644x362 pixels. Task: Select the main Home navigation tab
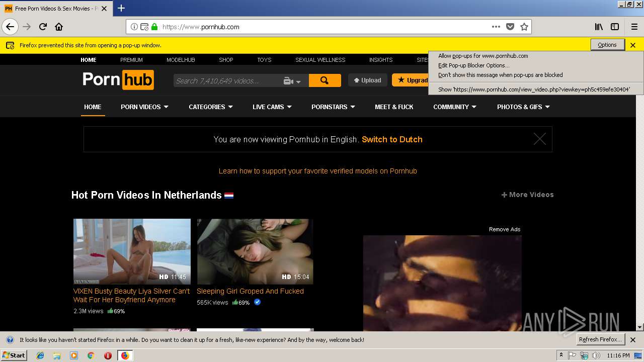(93, 107)
